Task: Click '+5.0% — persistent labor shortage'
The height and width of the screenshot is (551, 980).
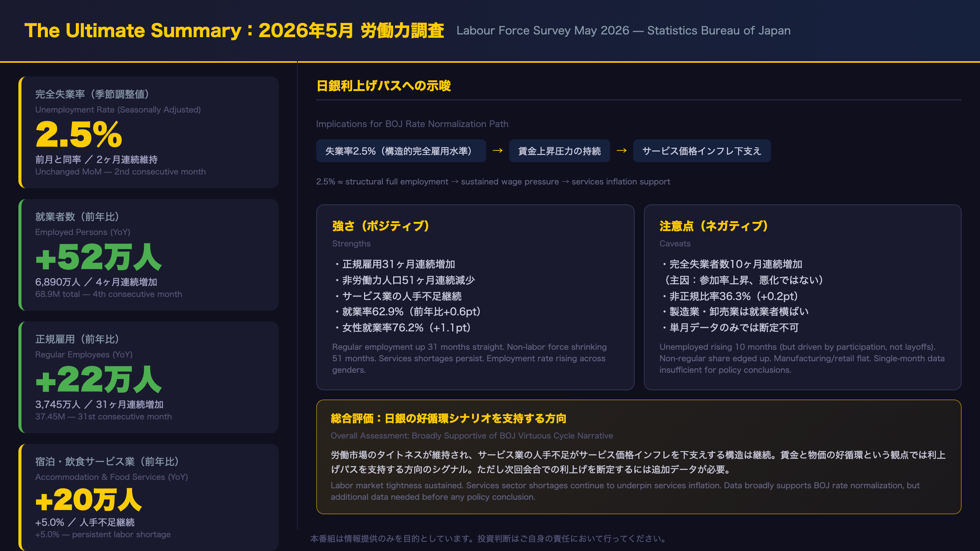Action: (103, 535)
